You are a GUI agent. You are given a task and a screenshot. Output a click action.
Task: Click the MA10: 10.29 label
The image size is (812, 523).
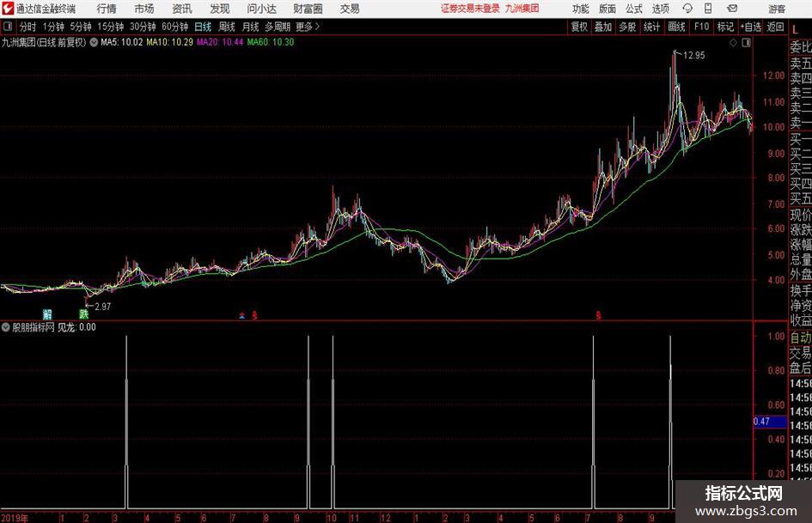170,42
